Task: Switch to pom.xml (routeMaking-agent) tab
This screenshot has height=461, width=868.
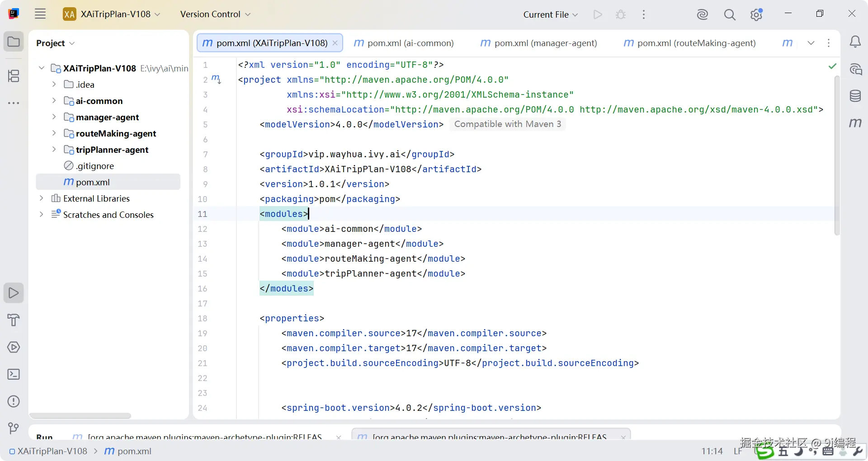Action: tap(689, 43)
